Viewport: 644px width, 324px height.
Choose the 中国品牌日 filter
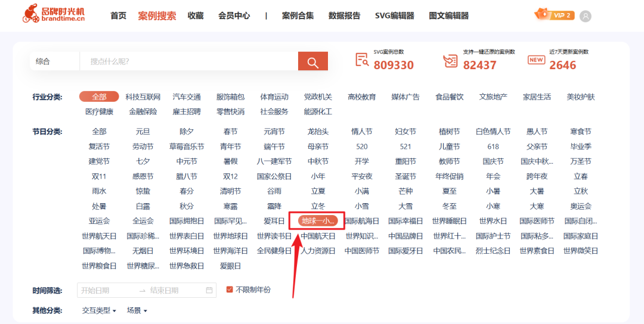(x=405, y=236)
